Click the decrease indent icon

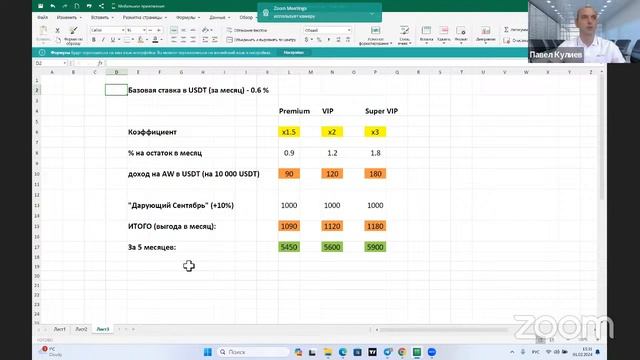[x=205, y=40]
